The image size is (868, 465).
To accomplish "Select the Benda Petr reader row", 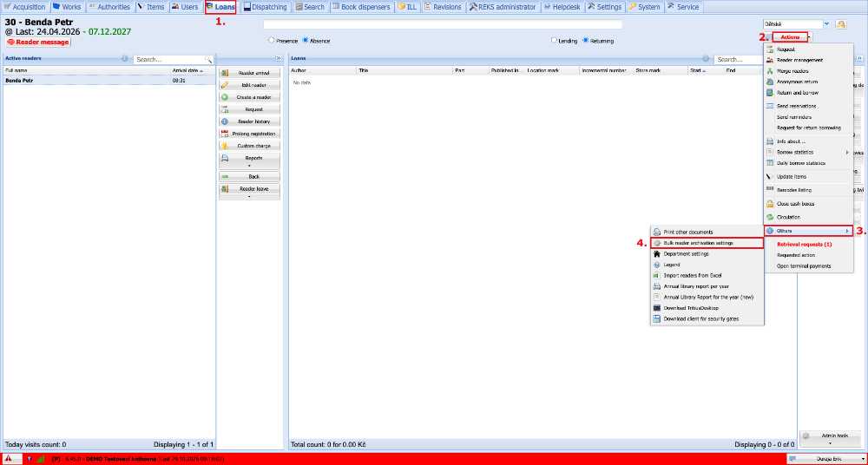I will (109, 81).
